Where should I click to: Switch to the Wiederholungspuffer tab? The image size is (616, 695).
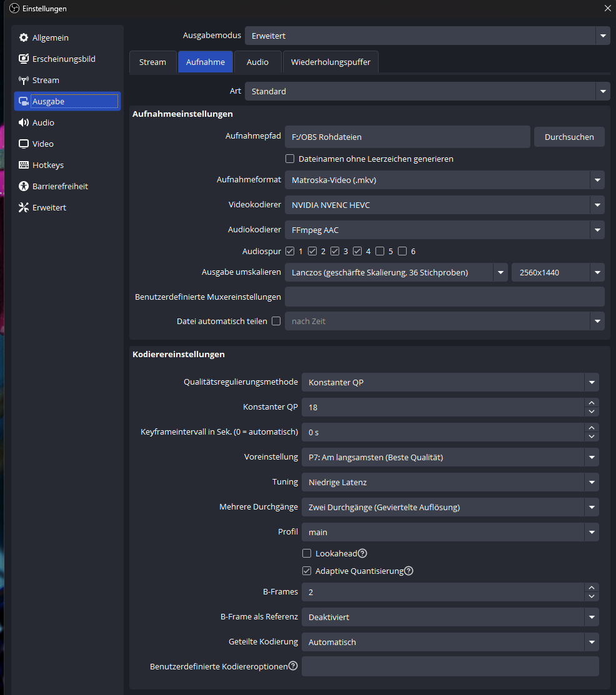(x=330, y=62)
